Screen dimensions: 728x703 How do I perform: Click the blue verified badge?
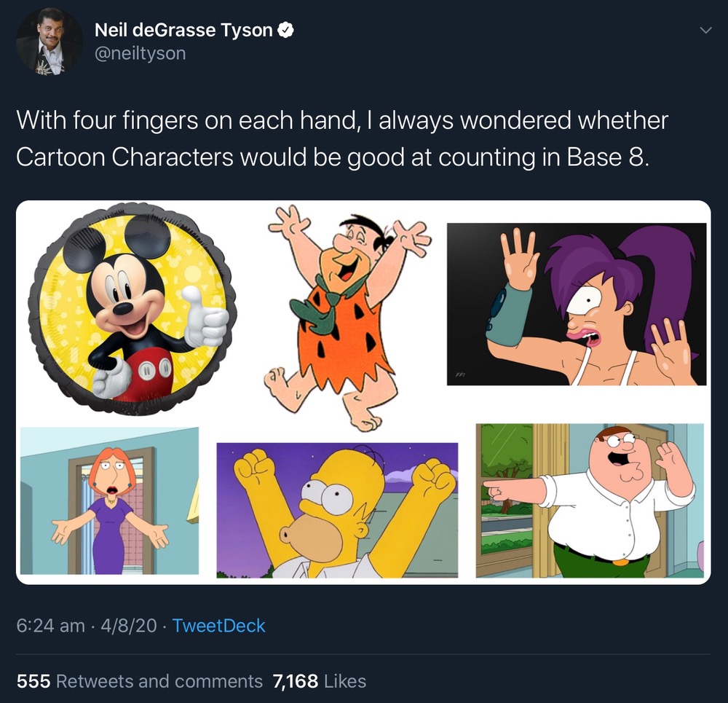[x=288, y=30]
